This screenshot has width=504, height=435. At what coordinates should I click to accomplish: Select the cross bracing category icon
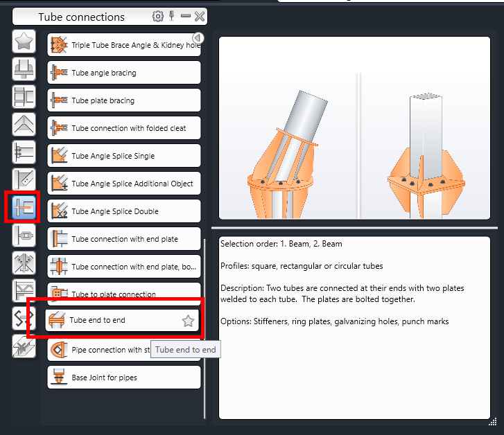coord(24,263)
